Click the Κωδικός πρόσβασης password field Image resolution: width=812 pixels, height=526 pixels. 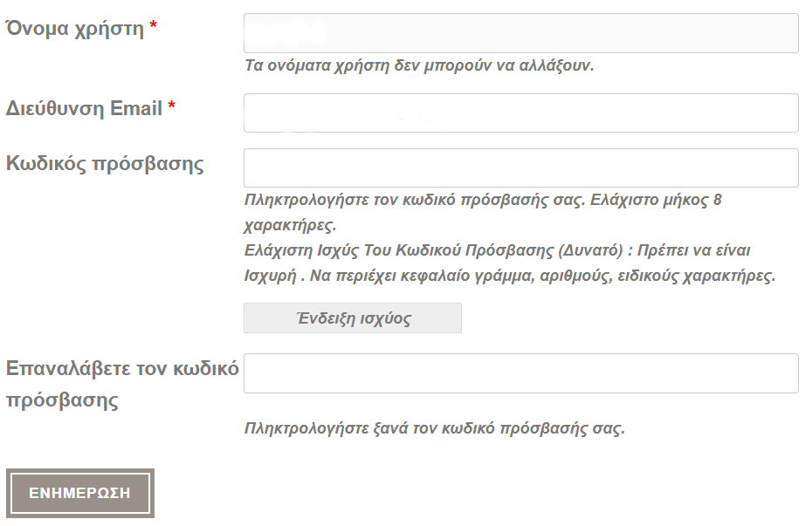[x=521, y=168]
